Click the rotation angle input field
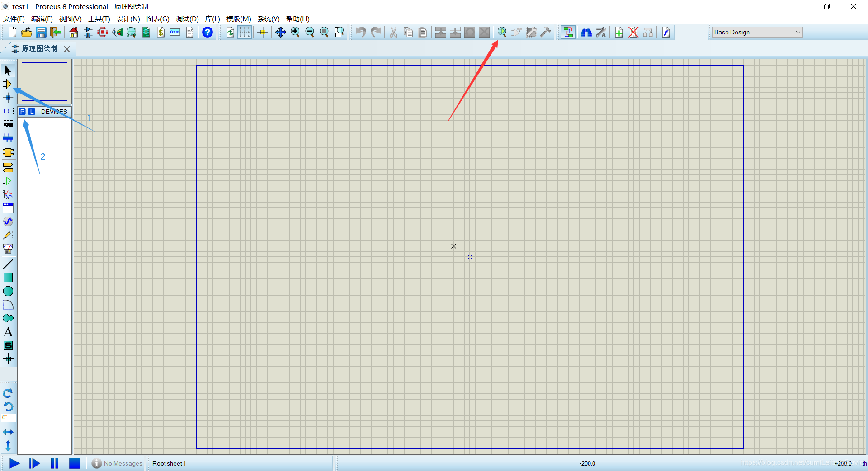 [x=9, y=418]
